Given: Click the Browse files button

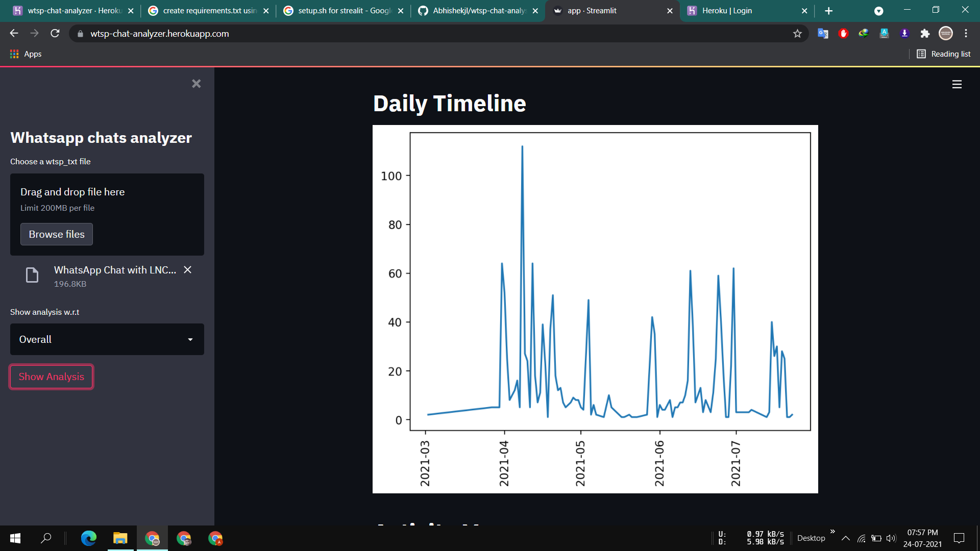Looking at the screenshot, I should [x=56, y=234].
